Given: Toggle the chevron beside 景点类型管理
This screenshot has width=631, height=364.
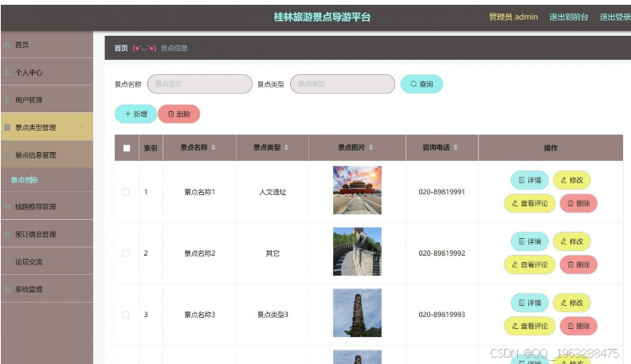Looking at the screenshot, I should pos(80,127).
